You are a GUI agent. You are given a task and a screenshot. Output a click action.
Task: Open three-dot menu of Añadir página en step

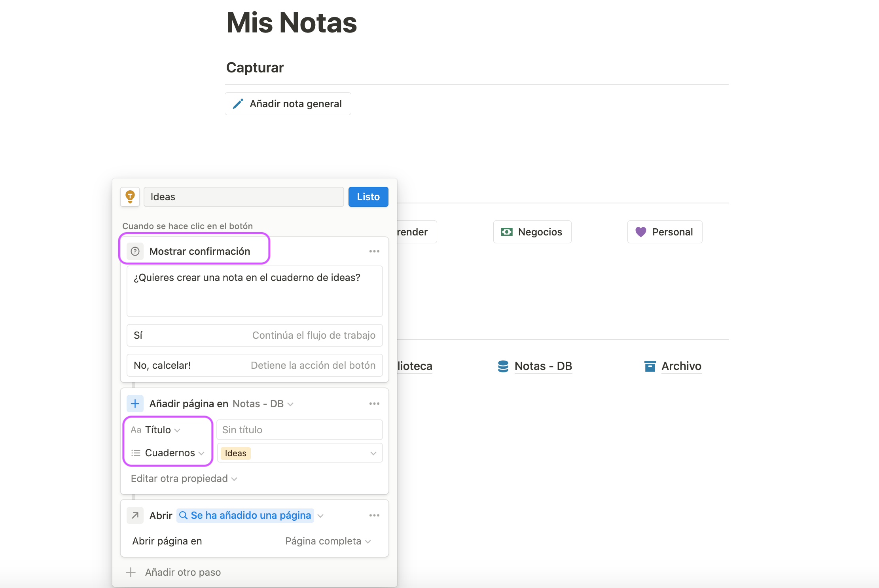374,404
